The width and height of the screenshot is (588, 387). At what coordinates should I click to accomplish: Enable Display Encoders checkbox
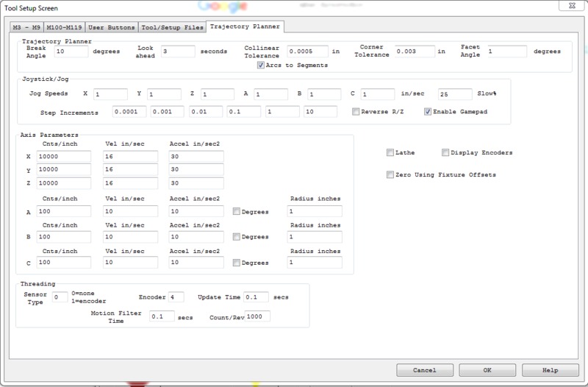tap(446, 153)
